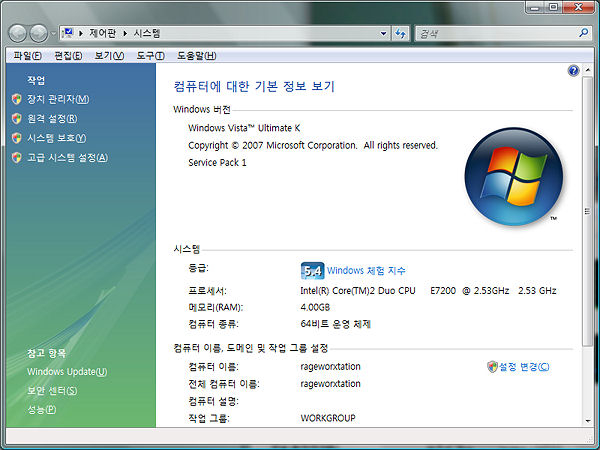The height and width of the screenshot is (450, 600).
Task: Click the blue help question mark icon
Action: point(573,71)
